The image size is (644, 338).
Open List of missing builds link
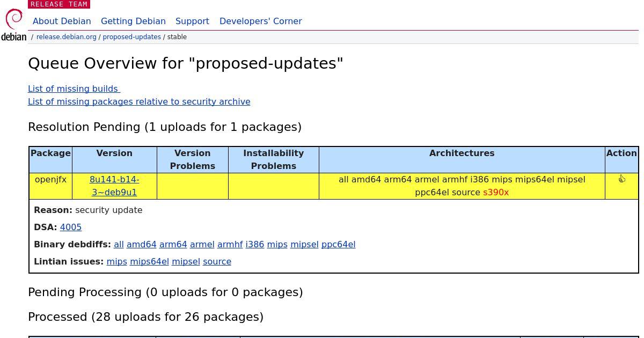point(74,89)
